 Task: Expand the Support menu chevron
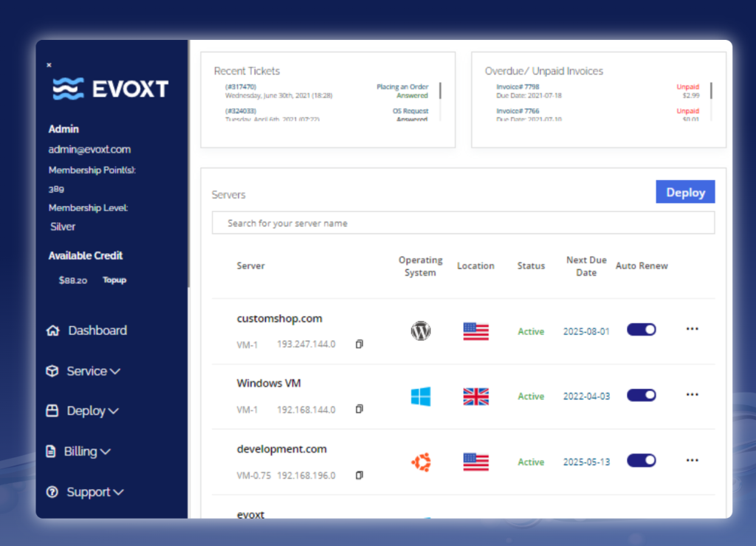tap(118, 492)
